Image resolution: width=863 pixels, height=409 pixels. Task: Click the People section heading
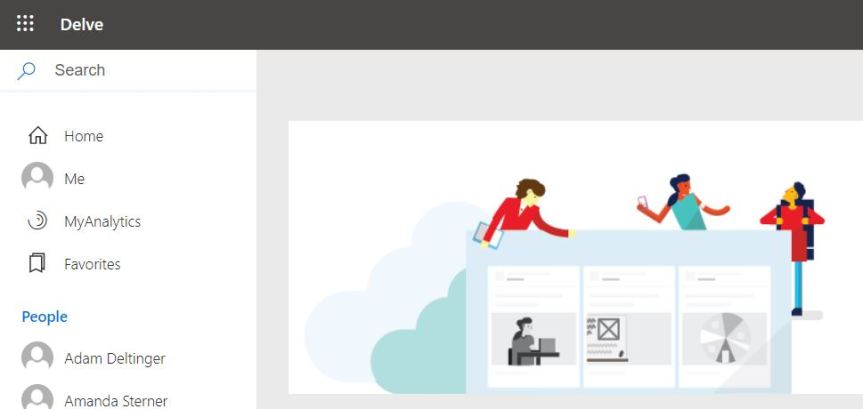45,317
